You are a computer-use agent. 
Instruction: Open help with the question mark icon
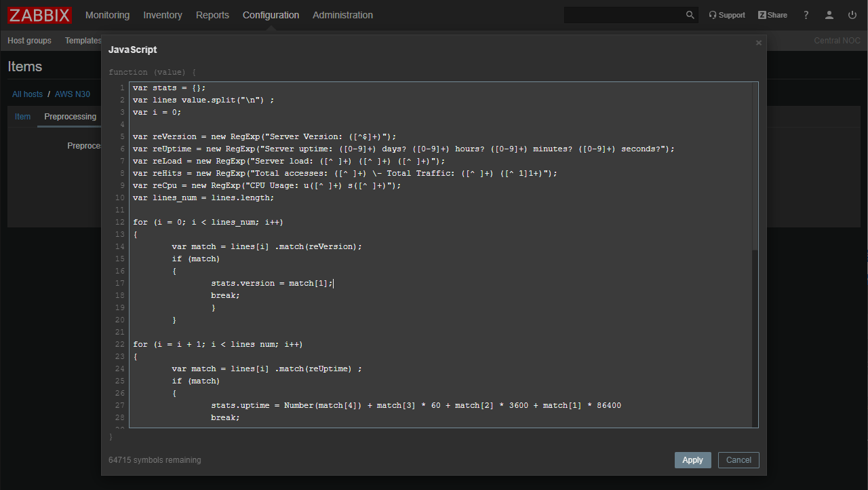[x=806, y=14]
